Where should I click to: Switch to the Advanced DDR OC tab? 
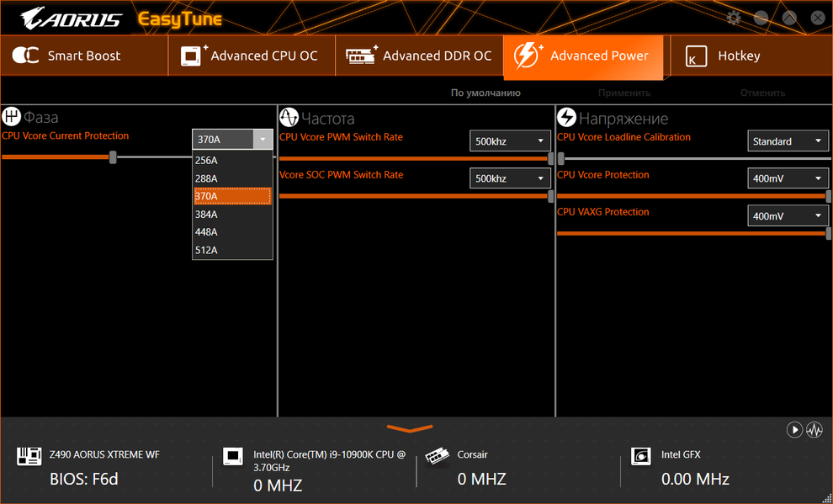click(419, 56)
